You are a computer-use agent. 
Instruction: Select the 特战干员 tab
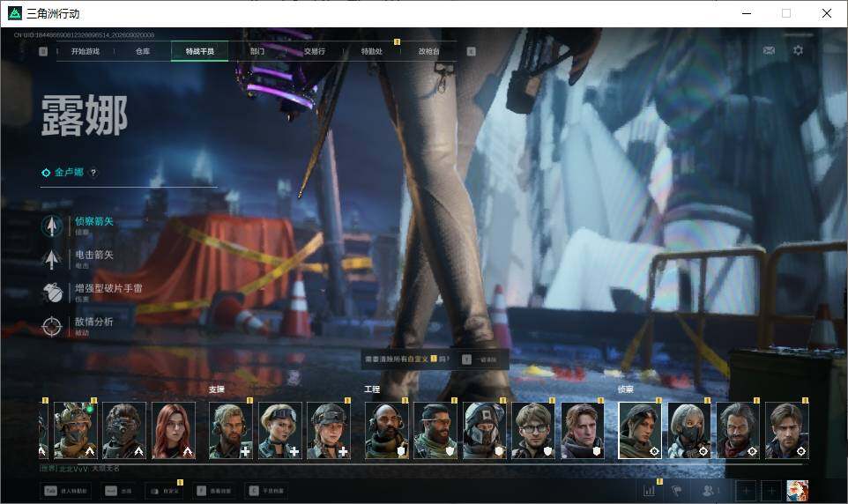pyautogui.click(x=199, y=51)
